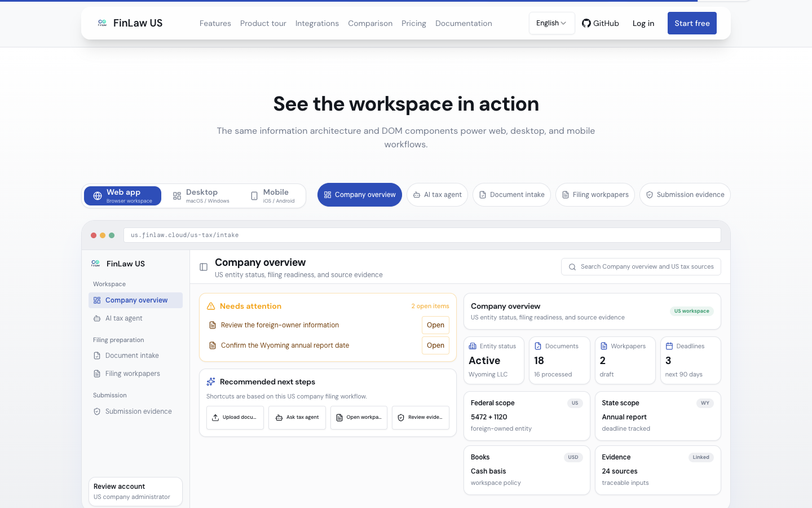Click the search magnifier icon in workspace search
Image resolution: width=812 pixels, height=508 pixels.
pyautogui.click(x=572, y=267)
